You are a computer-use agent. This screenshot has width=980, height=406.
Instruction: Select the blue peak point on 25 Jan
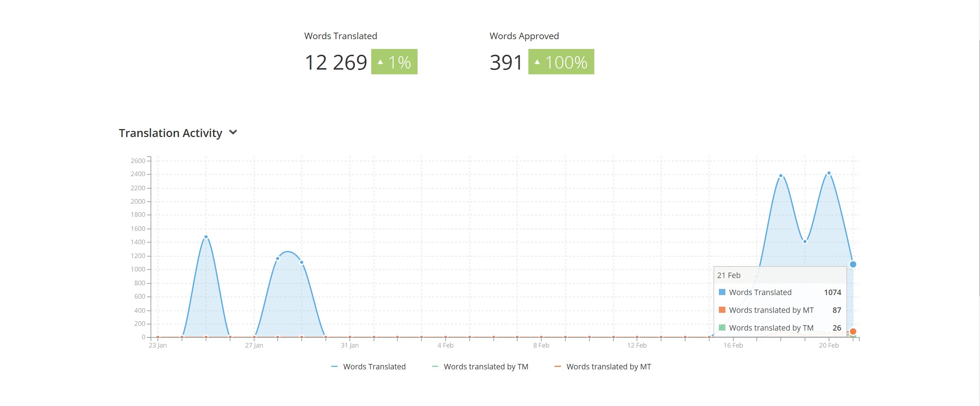206,237
